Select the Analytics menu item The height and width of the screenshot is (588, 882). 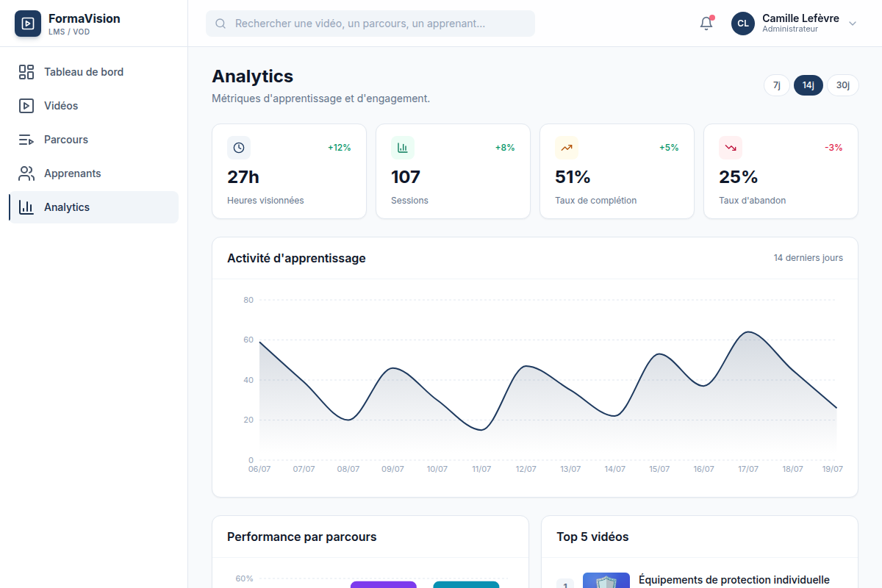tap(94, 207)
